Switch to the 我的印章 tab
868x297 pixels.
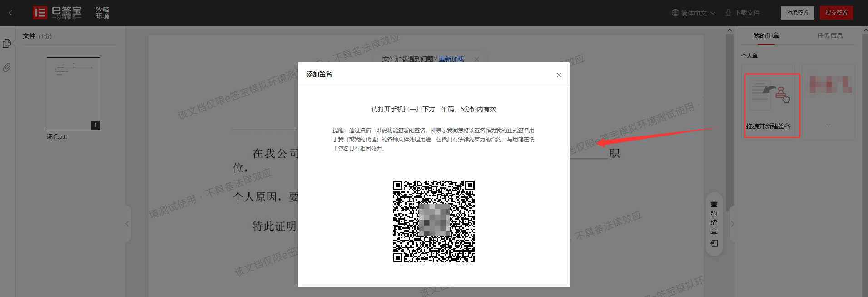pos(766,35)
